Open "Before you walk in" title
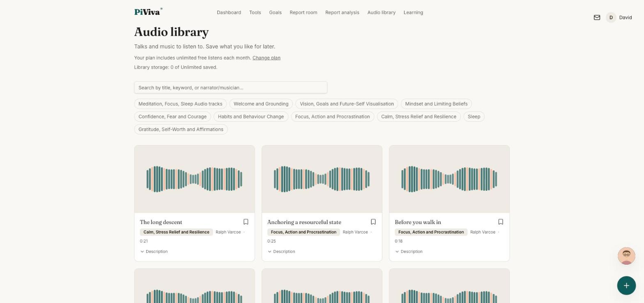The image size is (644, 303). (x=418, y=222)
